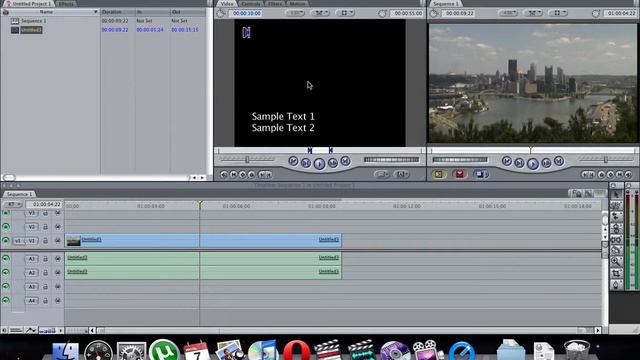The height and width of the screenshot is (360, 640).
Task: Open the Viewer Zoom percentage popup
Action: tap(295, 13)
